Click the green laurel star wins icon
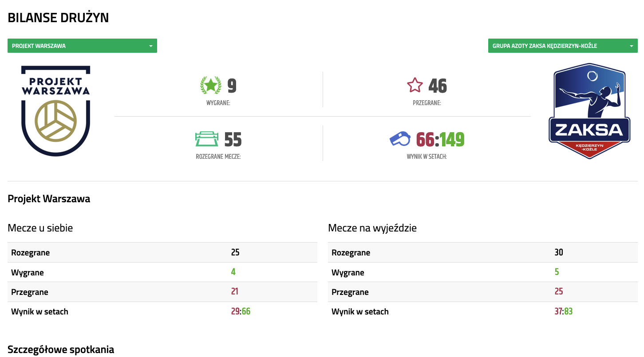 (211, 85)
